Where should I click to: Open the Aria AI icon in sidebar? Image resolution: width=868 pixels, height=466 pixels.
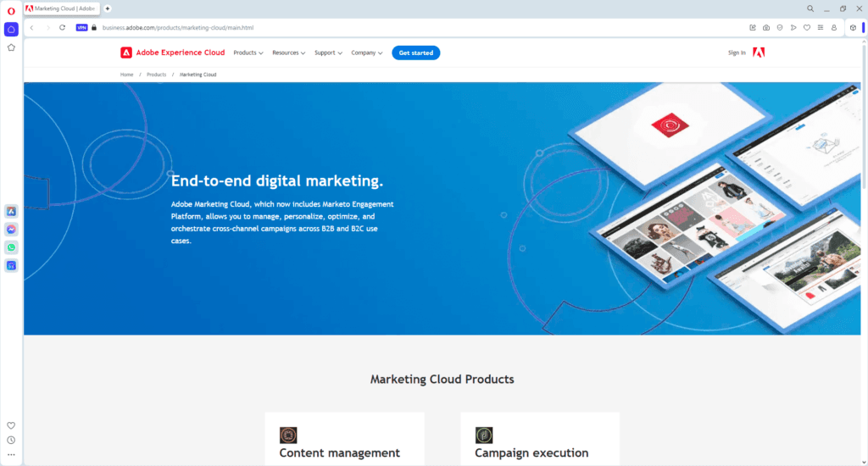[11, 212]
